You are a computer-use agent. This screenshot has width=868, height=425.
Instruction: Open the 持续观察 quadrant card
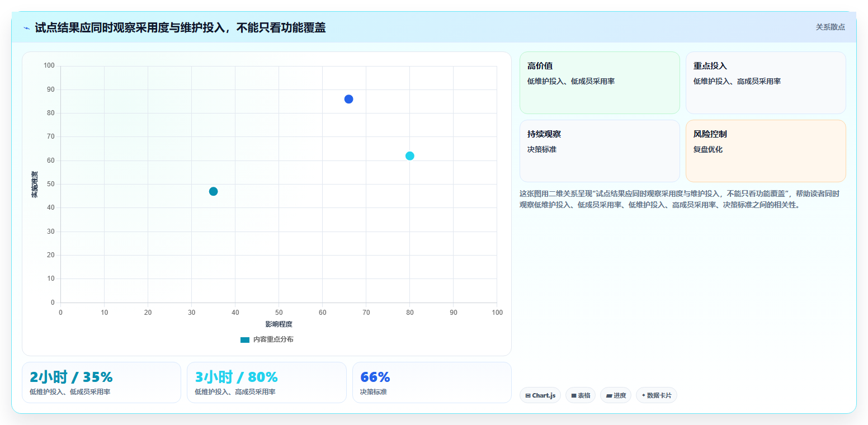pyautogui.click(x=600, y=151)
